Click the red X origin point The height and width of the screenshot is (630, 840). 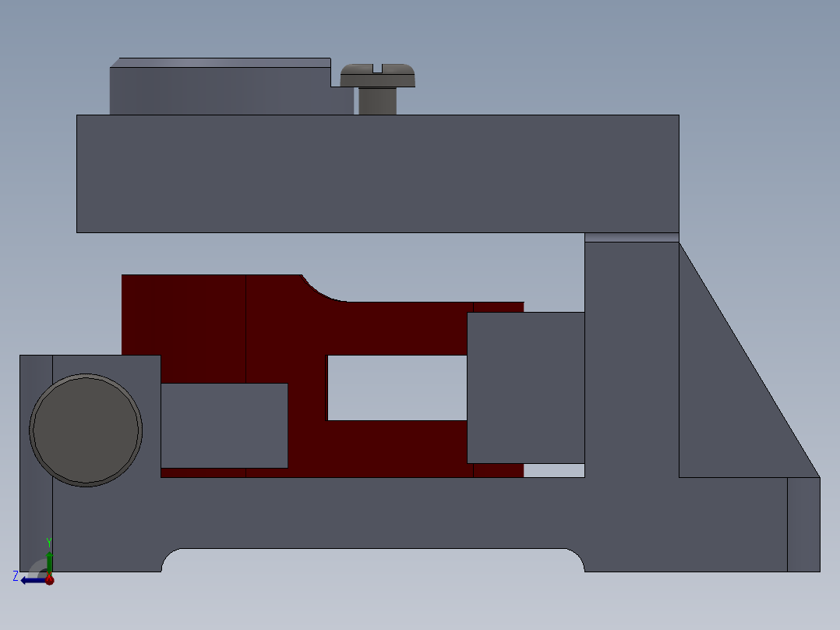click(49, 579)
